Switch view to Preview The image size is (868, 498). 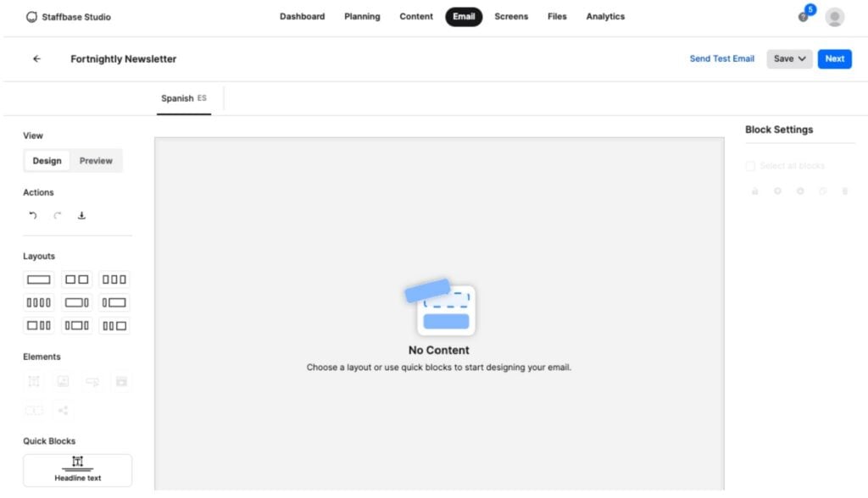coord(96,161)
